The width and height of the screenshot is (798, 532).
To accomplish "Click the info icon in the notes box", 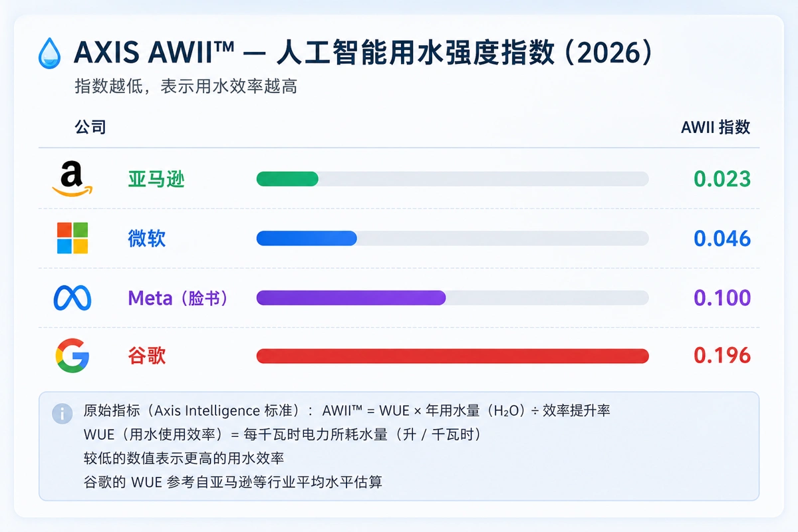I will click(63, 413).
